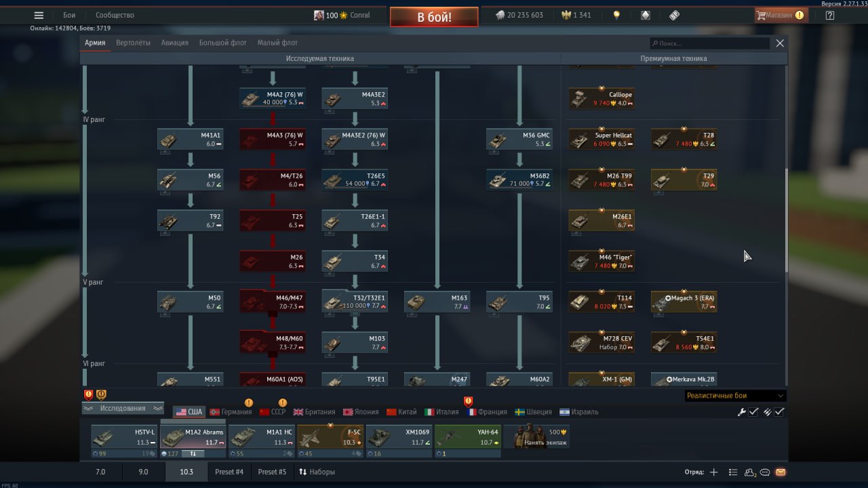Select the Magach 3 (ERA) squadron vehicle
Image resolution: width=868 pixels, height=488 pixels.
pos(684,302)
